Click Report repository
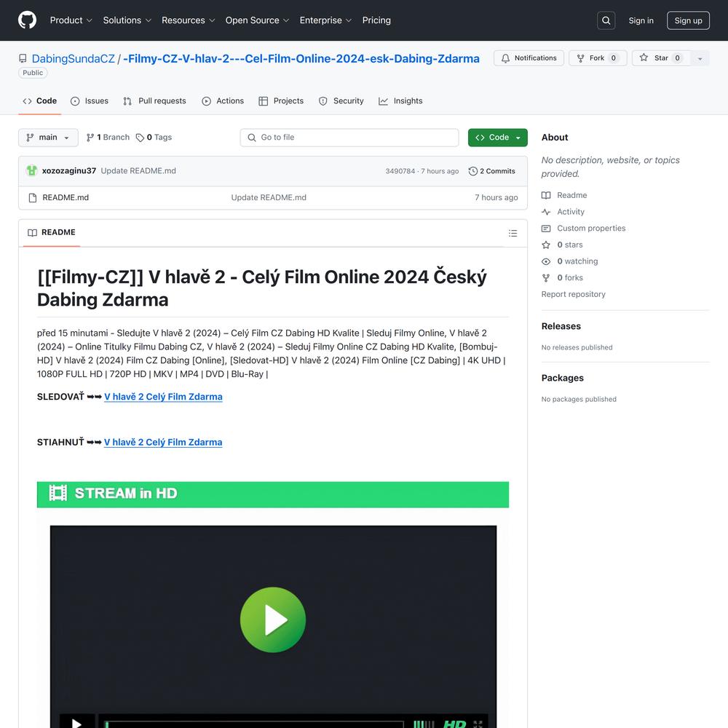The image size is (728, 728). point(574,294)
